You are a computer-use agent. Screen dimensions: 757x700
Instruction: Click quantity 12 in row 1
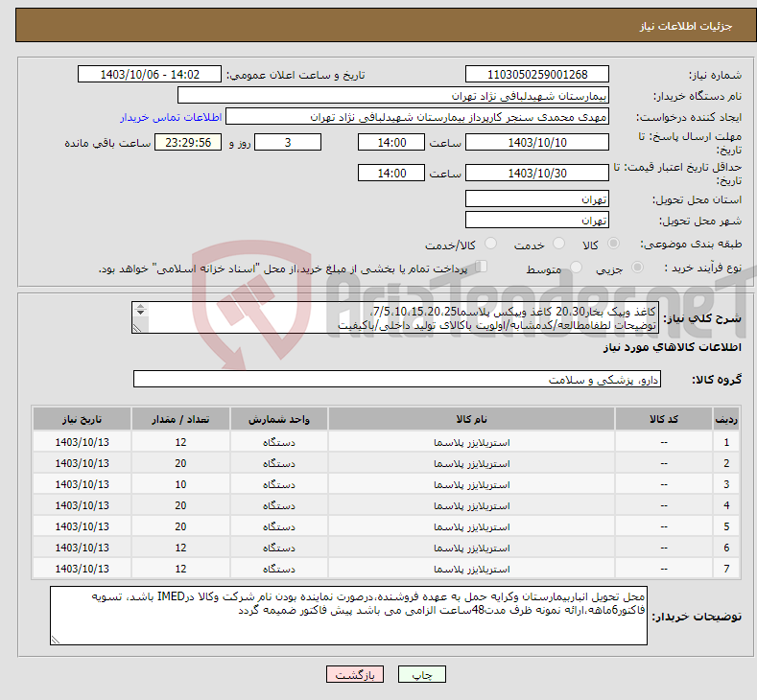coord(180,442)
